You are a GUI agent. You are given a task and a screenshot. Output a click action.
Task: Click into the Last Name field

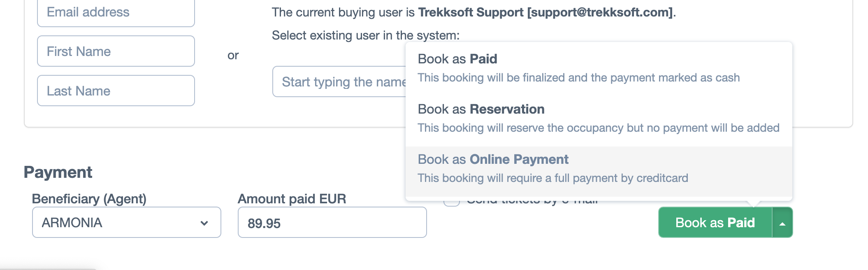(116, 91)
